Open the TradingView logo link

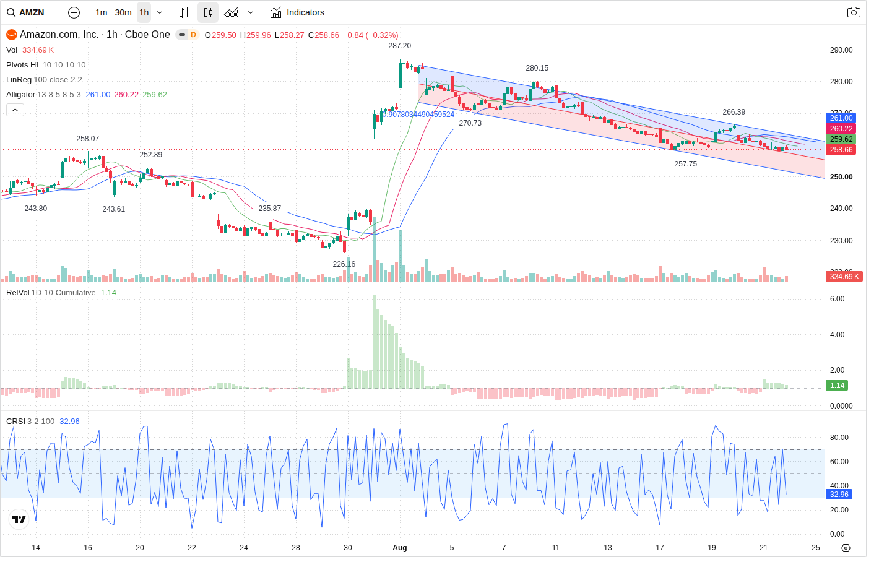(x=19, y=519)
